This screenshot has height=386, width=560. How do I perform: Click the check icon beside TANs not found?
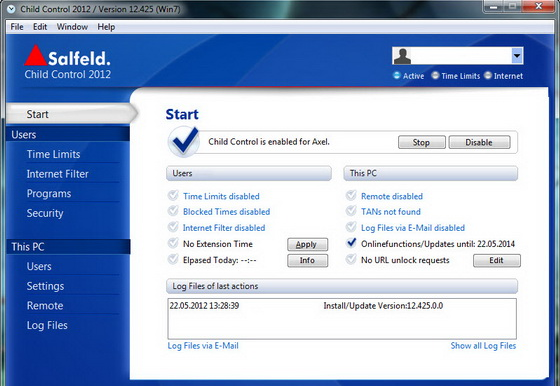[x=351, y=211]
